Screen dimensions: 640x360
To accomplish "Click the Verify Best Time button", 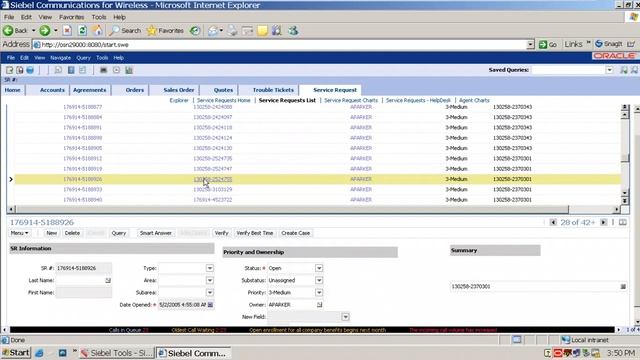I will click(x=255, y=233).
